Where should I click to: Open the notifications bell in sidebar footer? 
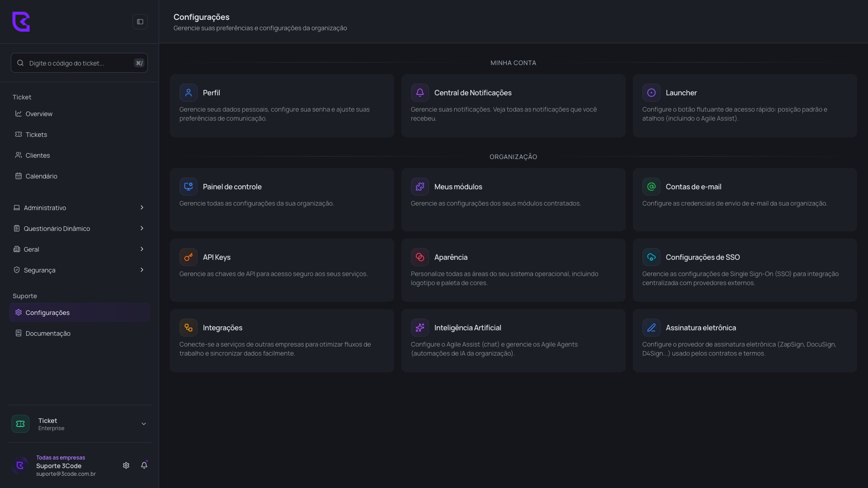tap(144, 465)
